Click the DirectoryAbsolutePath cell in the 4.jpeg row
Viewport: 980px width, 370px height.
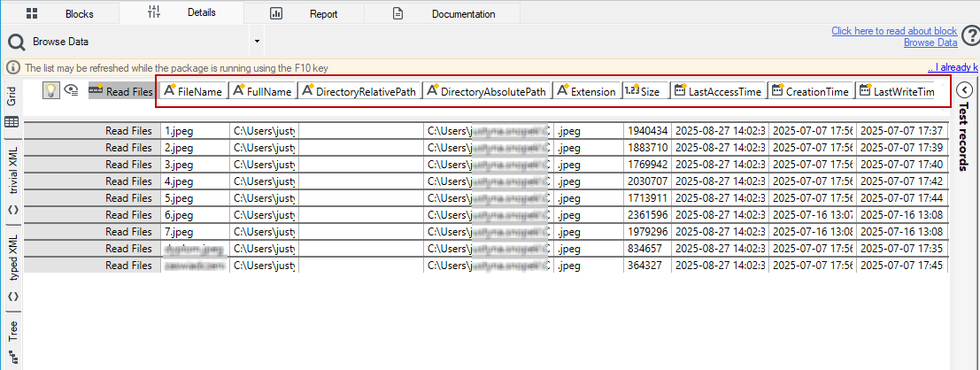(488, 181)
